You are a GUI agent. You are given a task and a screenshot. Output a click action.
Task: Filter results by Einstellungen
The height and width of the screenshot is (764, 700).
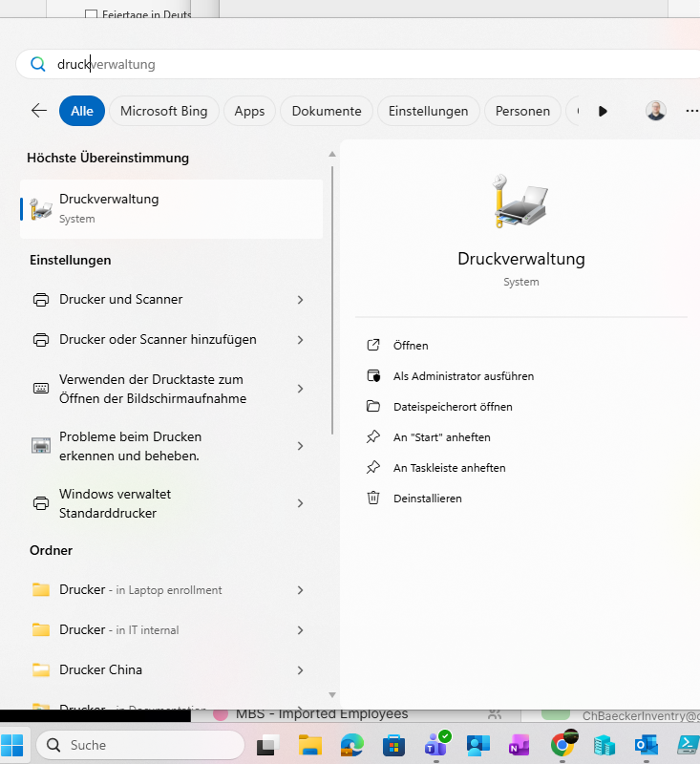click(428, 111)
